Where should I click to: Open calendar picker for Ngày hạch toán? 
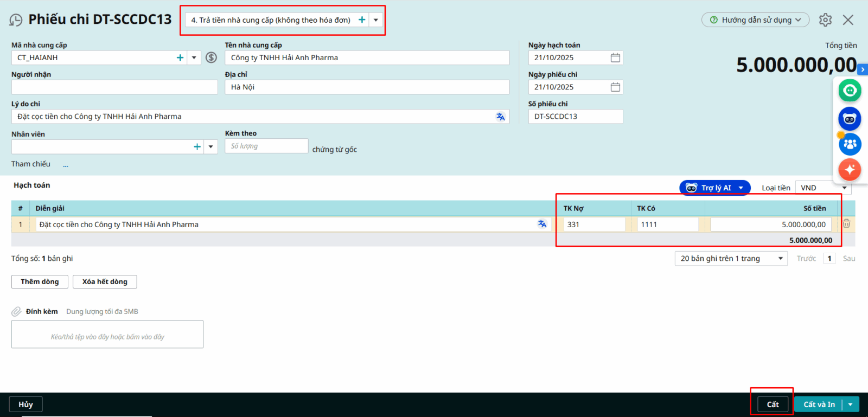(615, 57)
